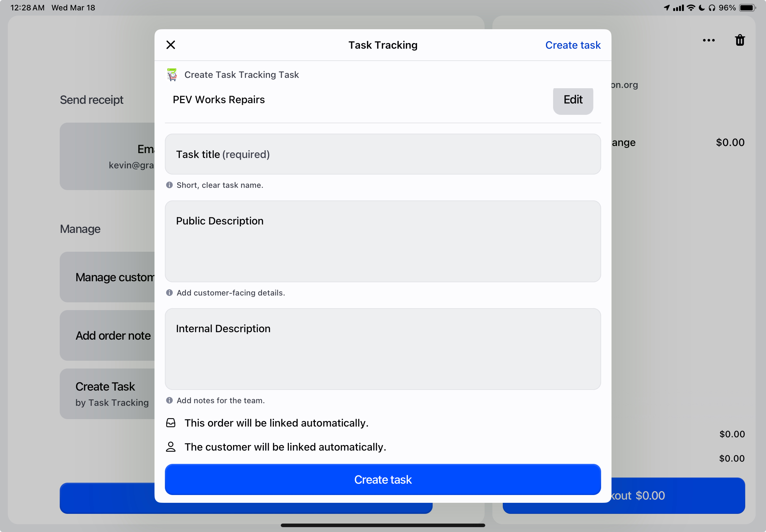766x532 pixels.
Task: Click the trash delete icon
Action: (740, 40)
